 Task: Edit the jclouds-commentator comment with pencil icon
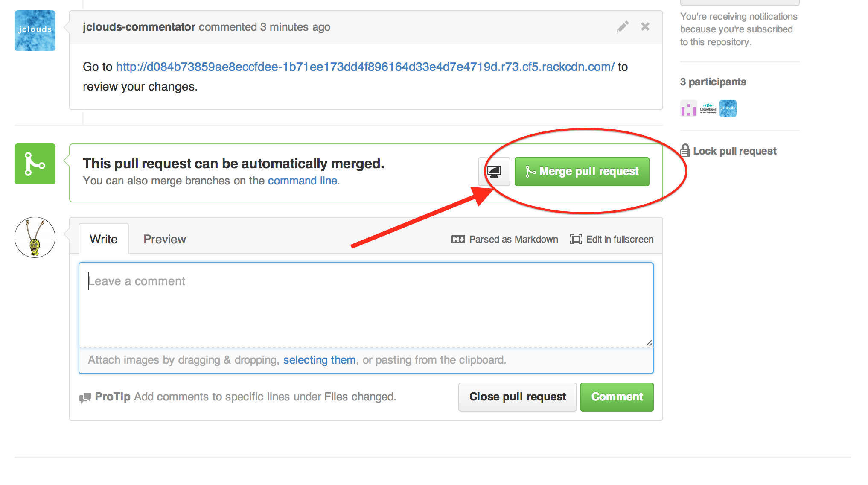click(x=623, y=27)
